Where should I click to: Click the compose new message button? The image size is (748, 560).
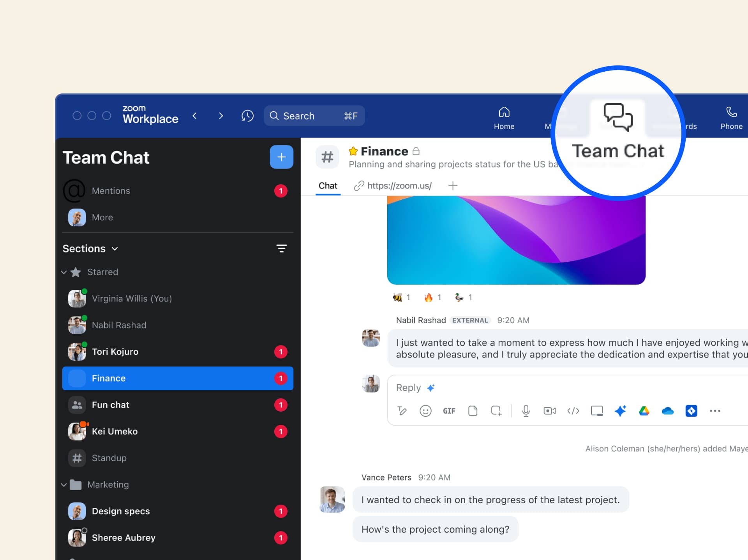pos(281,157)
